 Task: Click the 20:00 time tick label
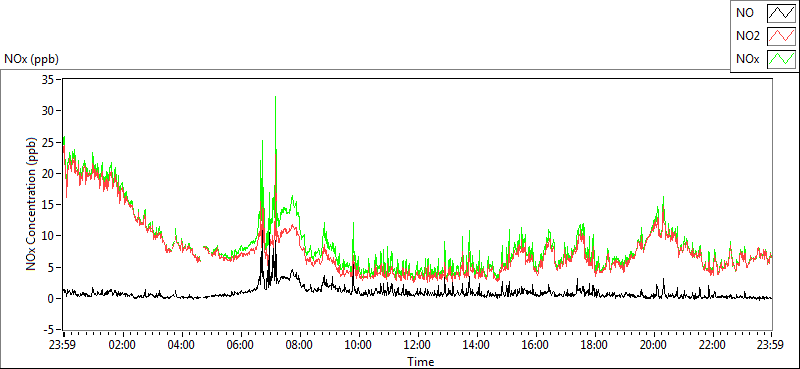point(654,344)
